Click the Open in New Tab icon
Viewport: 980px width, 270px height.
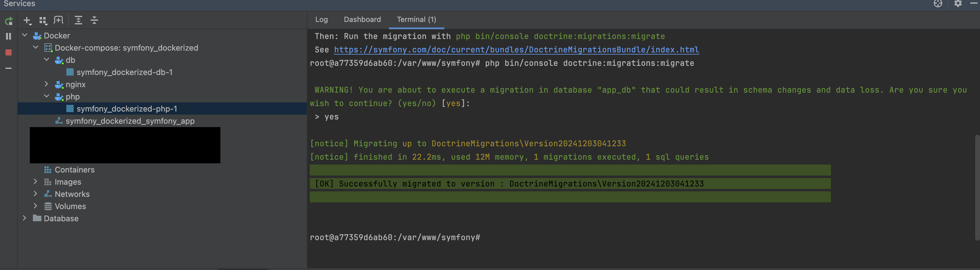tap(58, 20)
